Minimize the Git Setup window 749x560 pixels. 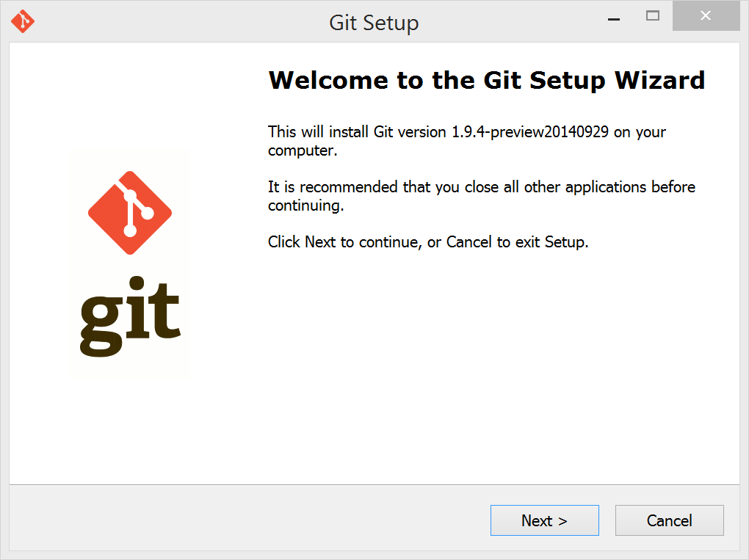tap(614, 16)
